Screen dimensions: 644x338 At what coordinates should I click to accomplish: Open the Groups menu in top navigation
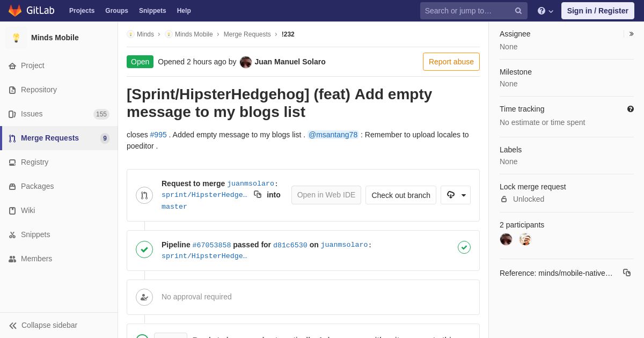(x=116, y=11)
